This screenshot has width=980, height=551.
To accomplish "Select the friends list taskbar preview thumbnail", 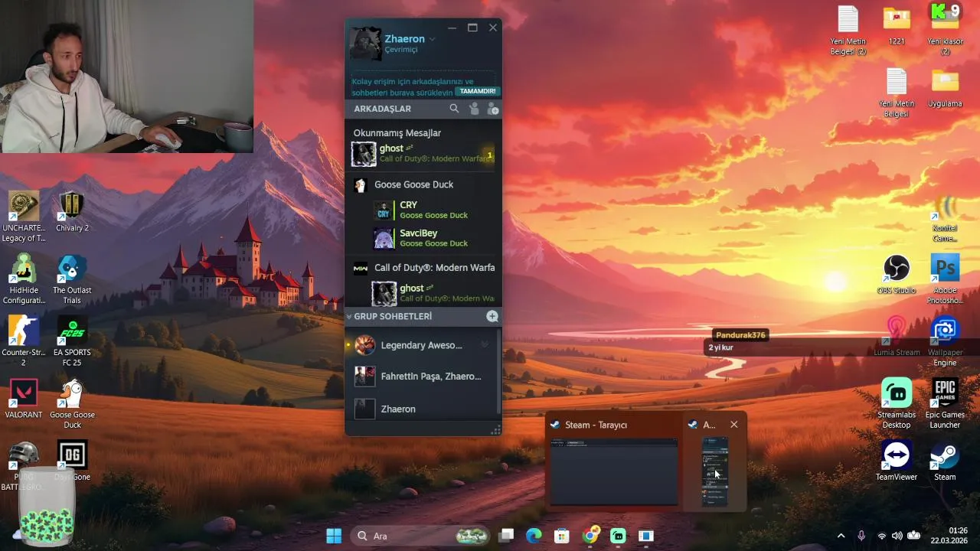I will point(714,471).
